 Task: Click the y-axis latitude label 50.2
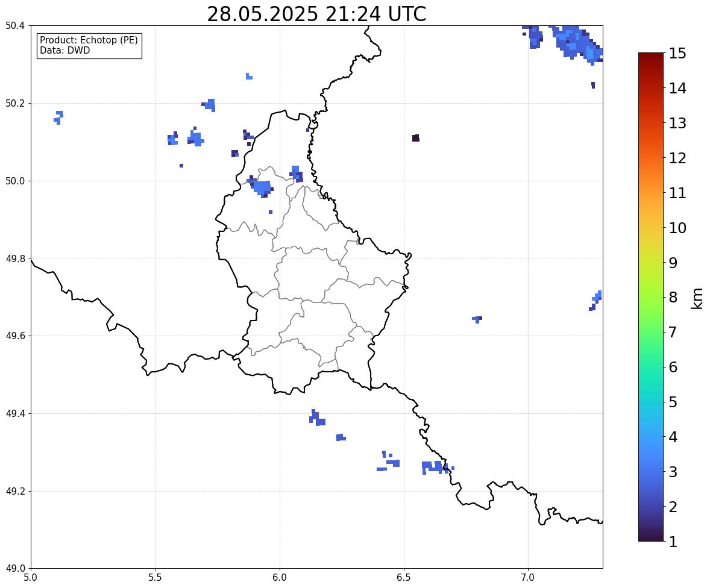tap(14, 103)
